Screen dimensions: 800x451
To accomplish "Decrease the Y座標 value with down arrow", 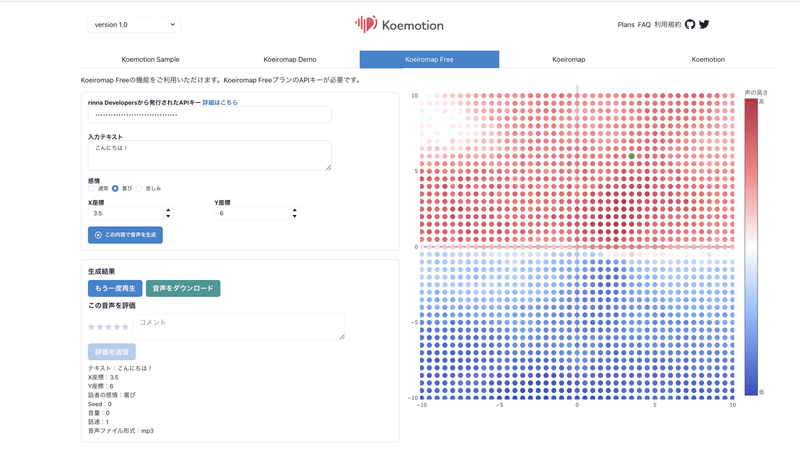I will click(x=294, y=216).
